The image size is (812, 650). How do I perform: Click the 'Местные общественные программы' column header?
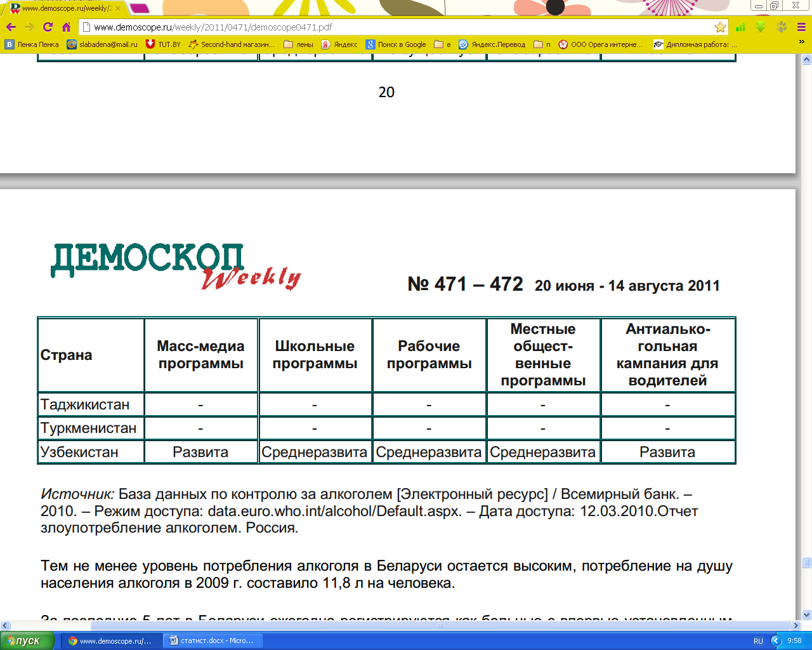click(543, 355)
